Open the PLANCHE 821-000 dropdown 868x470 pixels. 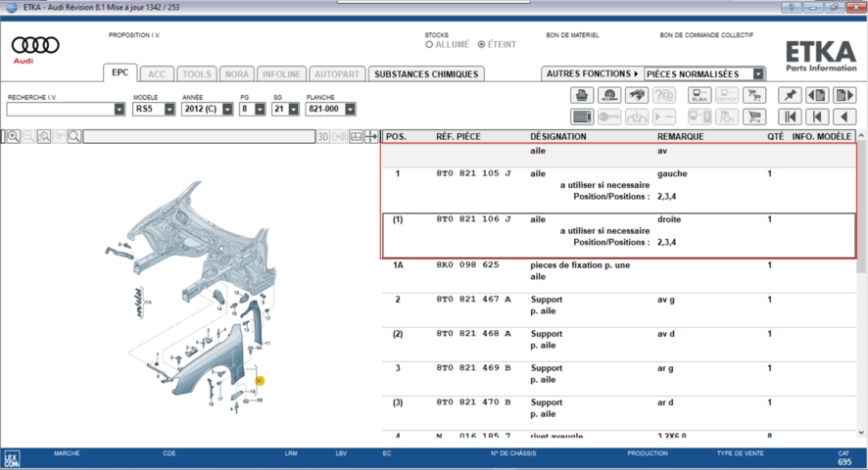point(350,109)
